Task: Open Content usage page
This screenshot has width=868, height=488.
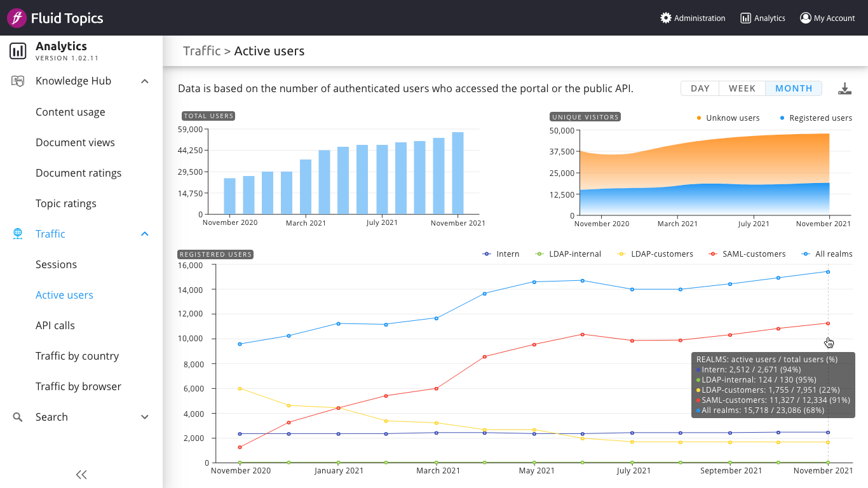Action: click(71, 112)
